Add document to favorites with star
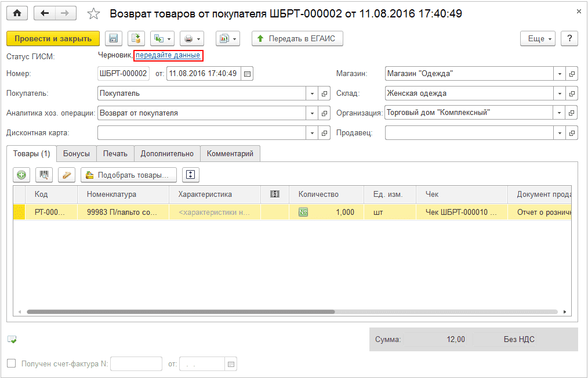Image resolution: width=588 pixels, height=378 pixels. tap(93, 14)
